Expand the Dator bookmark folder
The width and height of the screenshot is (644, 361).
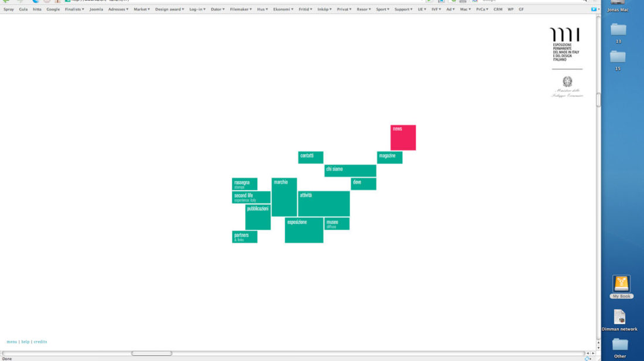click(x=218, y=9)
